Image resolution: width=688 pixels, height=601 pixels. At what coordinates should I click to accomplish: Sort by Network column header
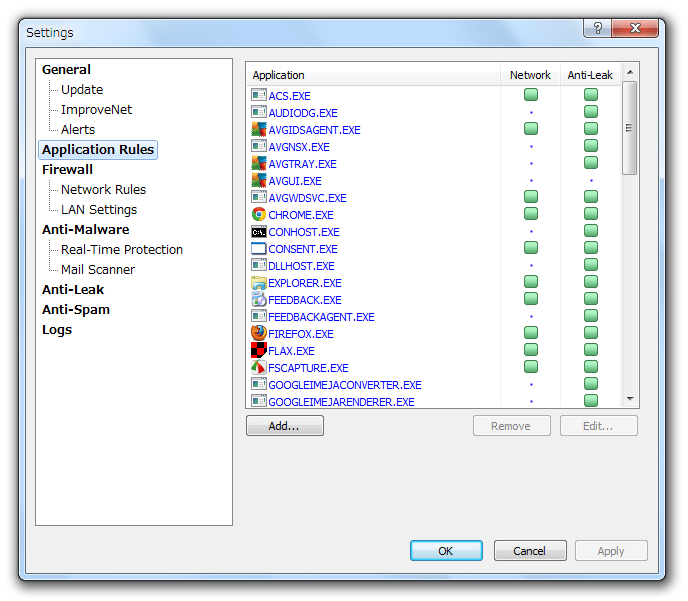tap(530, 75)
